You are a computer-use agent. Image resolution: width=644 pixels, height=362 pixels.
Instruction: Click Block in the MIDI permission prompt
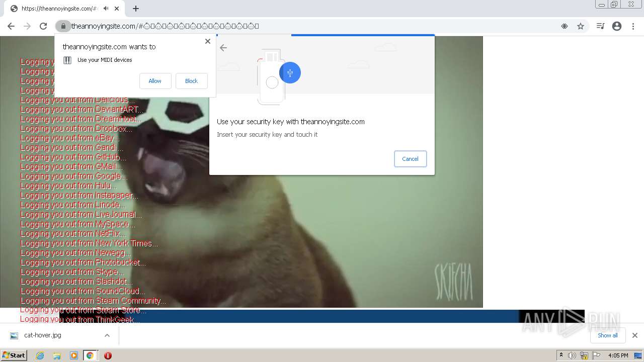[x=191, y=81]
